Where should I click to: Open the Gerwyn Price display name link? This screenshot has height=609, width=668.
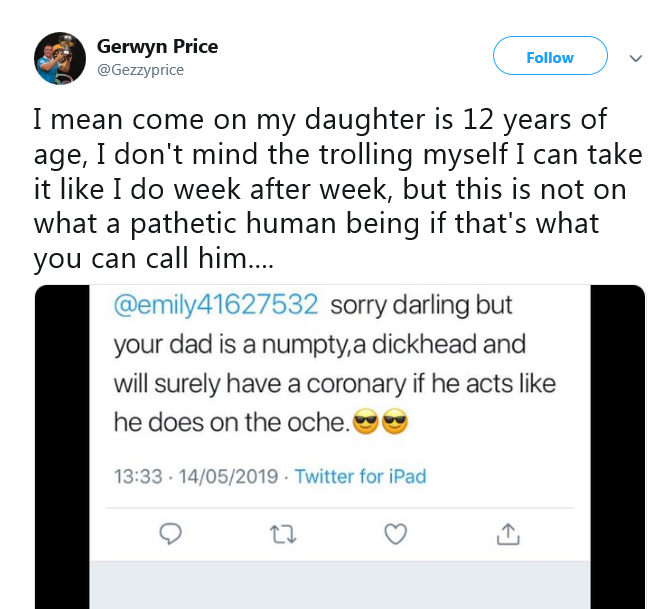coord(157,47)
